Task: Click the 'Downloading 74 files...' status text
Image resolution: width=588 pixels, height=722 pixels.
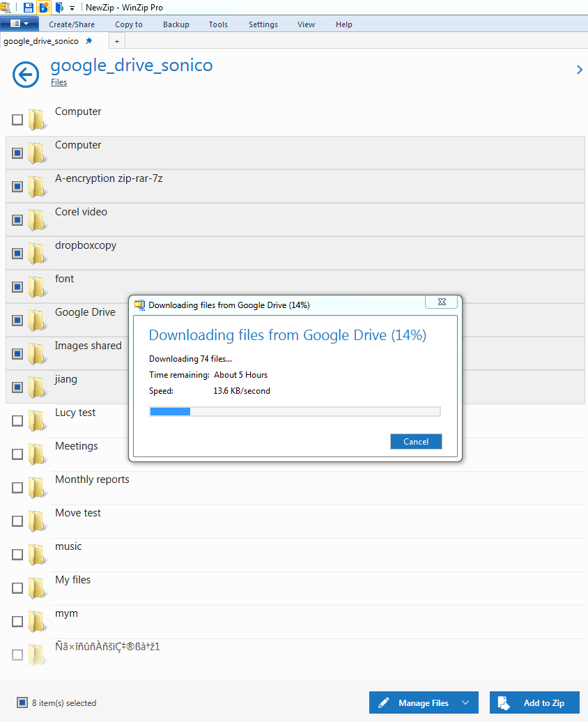Action: (191, 359)
